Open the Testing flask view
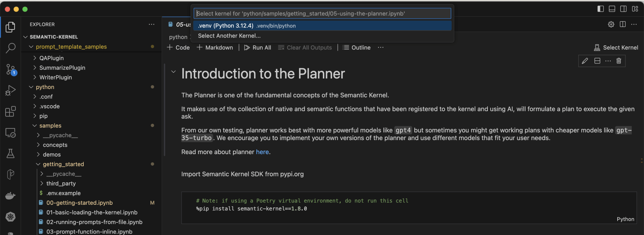Image resolution: width=644 pixels, height=235 pixels. coord(11,153)
